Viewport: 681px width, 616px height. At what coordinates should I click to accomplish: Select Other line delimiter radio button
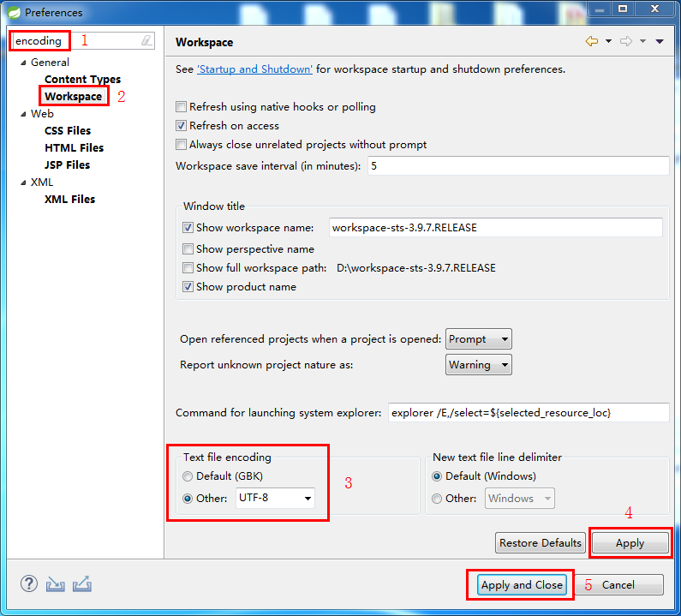[x=437, y=499]
